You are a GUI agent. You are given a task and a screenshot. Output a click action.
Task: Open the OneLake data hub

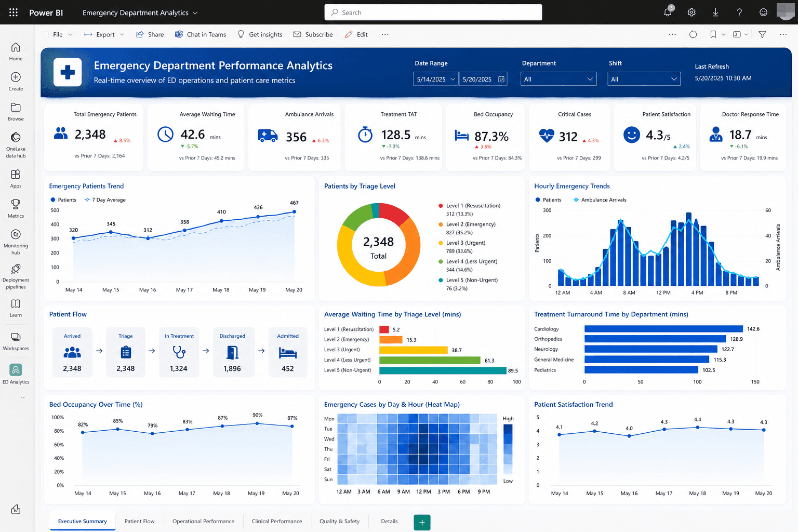[x=16, y=145]
